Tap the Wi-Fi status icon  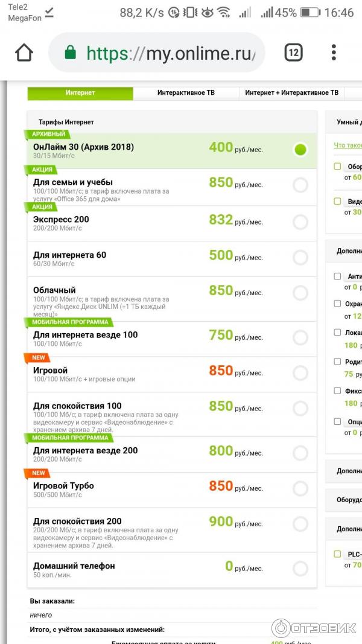224,13
